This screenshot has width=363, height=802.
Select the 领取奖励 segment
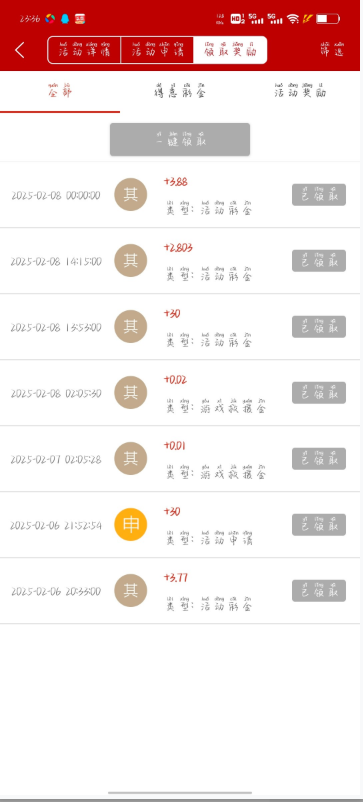click(x=230, y=50)
